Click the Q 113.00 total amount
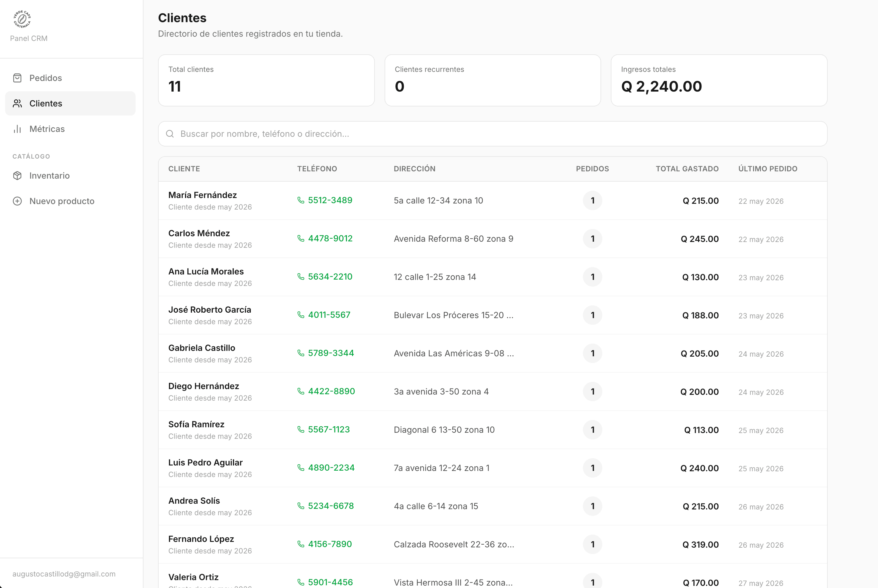The image size is (878, 588). click(701, 430)
